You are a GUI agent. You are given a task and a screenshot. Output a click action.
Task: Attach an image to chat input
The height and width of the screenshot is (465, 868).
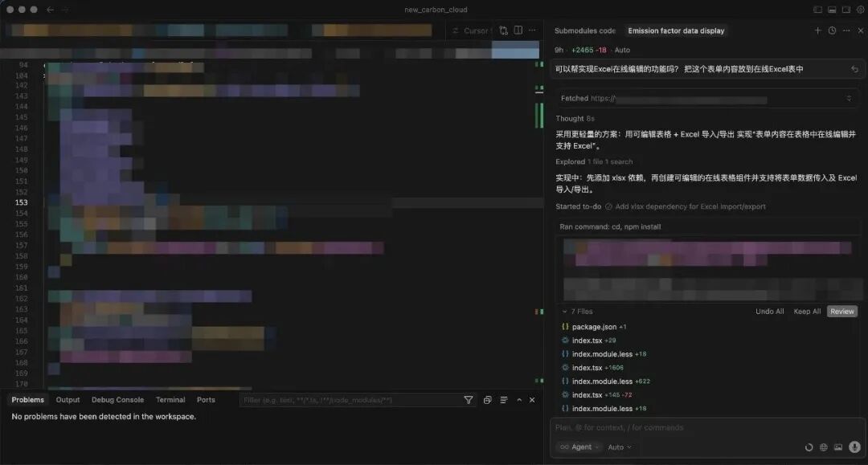pos(838,447)
